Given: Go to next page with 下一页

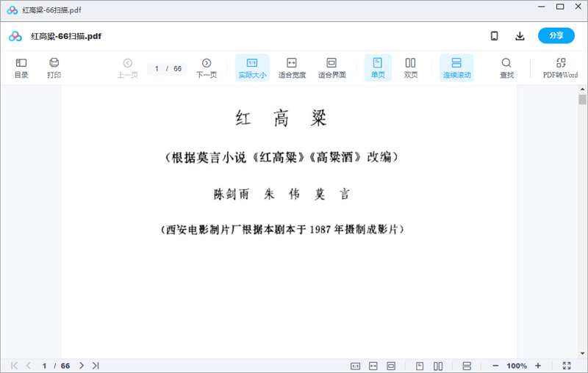Looking at the screenshot, I should (207, 68).
